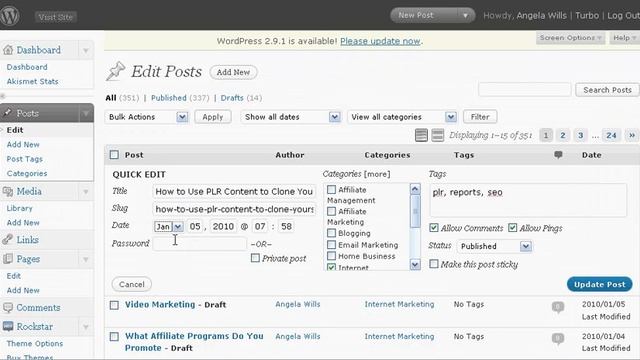Go to next page arrow »
The width and height of the screenshot is (640, 360).
[632, 135]
